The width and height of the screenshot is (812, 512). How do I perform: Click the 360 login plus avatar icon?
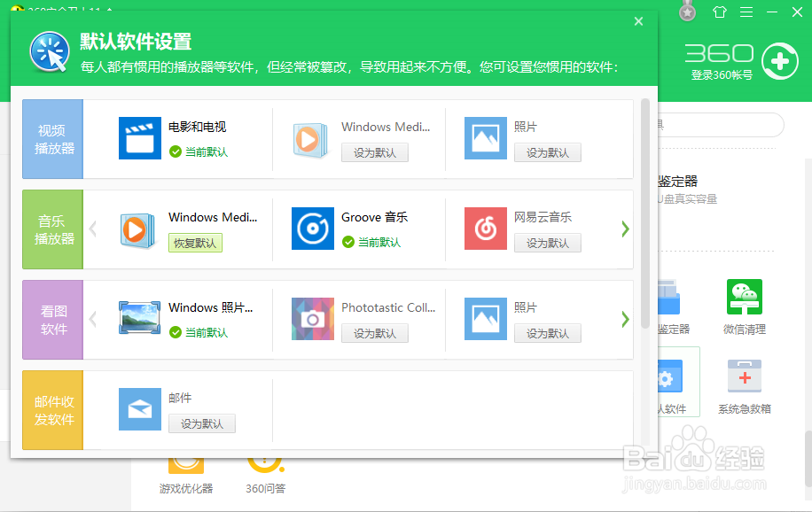coord(779,61)
